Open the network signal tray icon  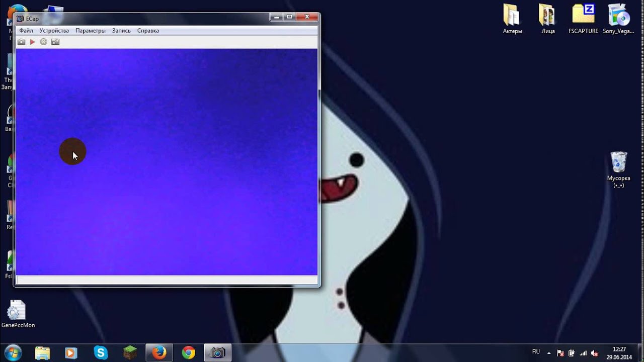[583, 353]
